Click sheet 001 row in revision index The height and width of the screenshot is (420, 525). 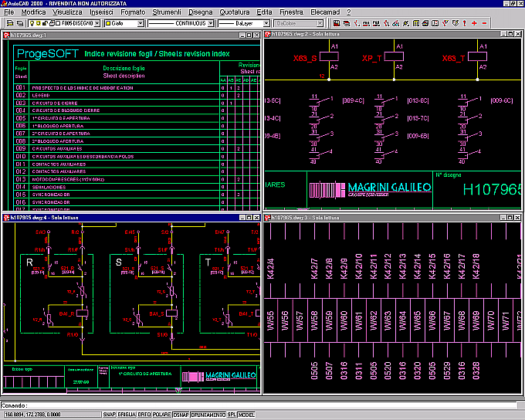pyautogui.click(x=137, y=88)
